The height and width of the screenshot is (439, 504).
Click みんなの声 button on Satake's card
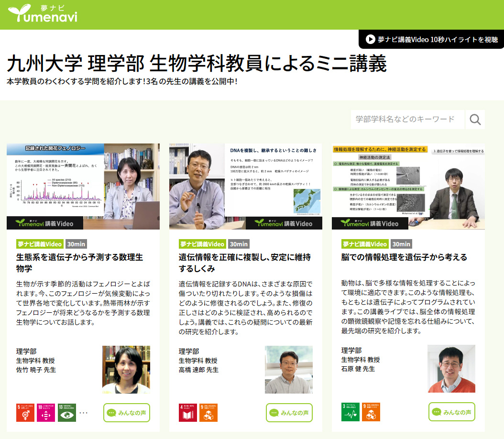pos(127,413)
